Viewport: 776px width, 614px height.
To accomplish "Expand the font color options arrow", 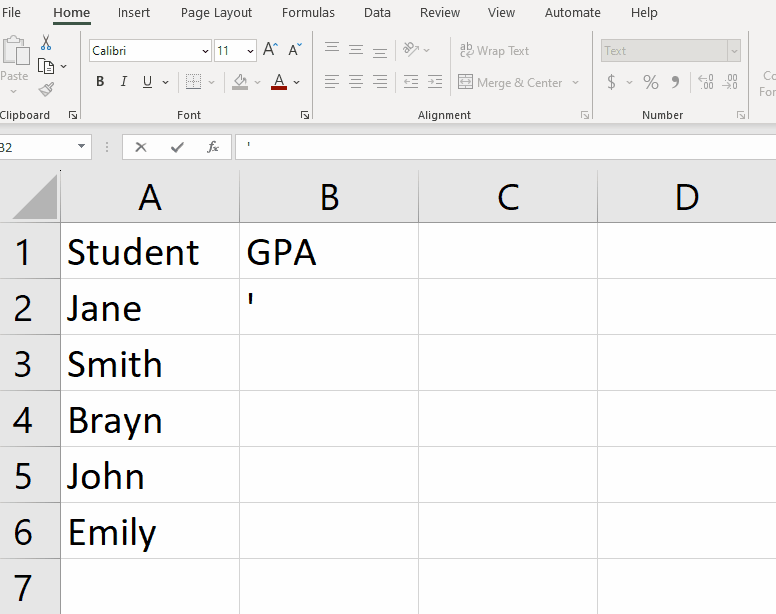I will tap(296, 82).
